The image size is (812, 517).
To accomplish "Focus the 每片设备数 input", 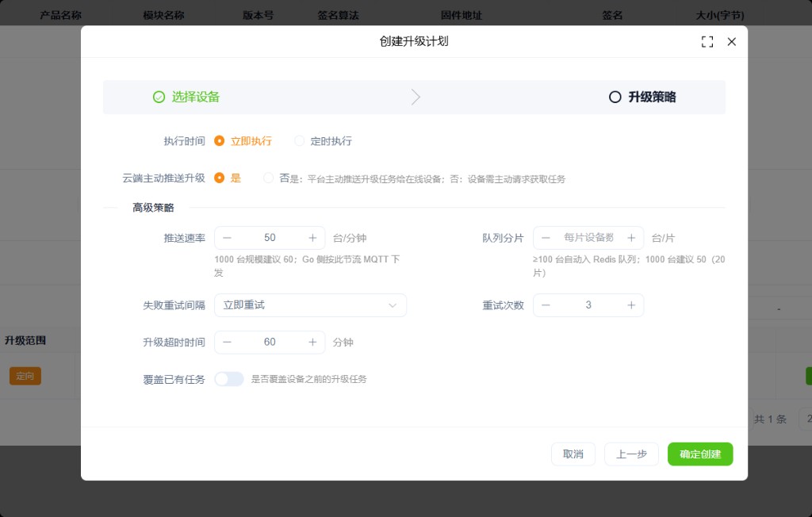I will point(588,238).
